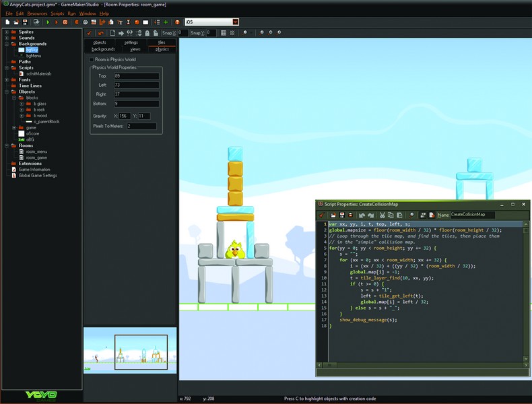This screenshot has height=404, width=532.
Task: Click the physics Top input field
Action: 137,76
